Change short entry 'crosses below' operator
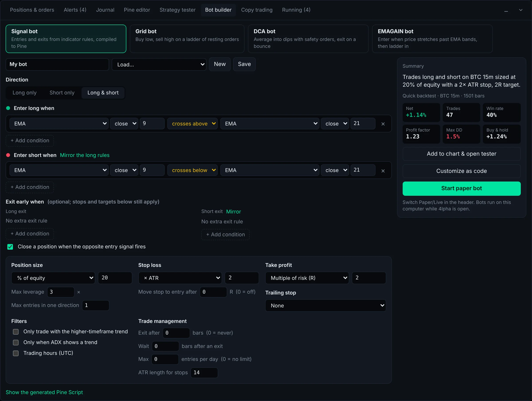 pos(192,170)
